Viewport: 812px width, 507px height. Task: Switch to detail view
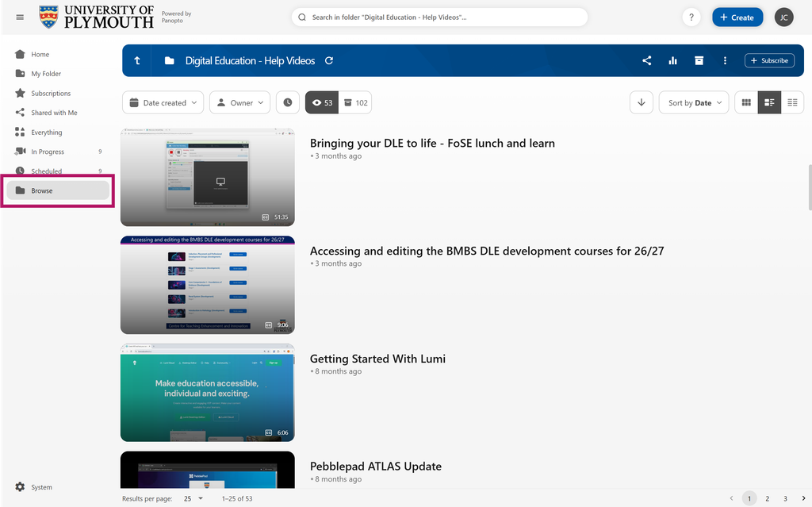[x=769, y=102]
